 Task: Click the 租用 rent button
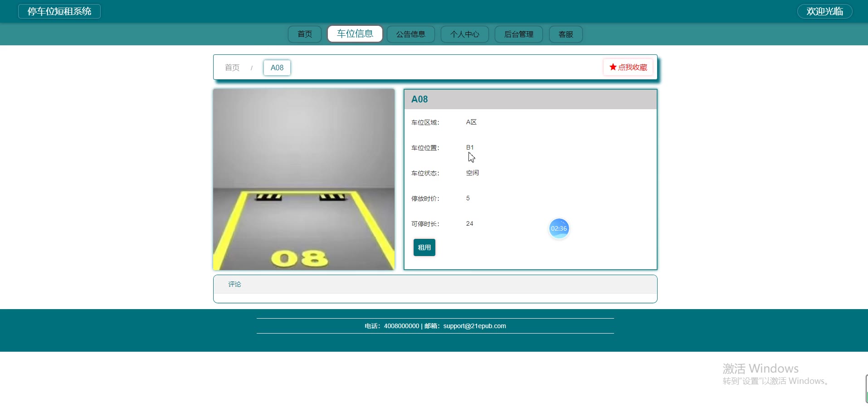point(424,247)
